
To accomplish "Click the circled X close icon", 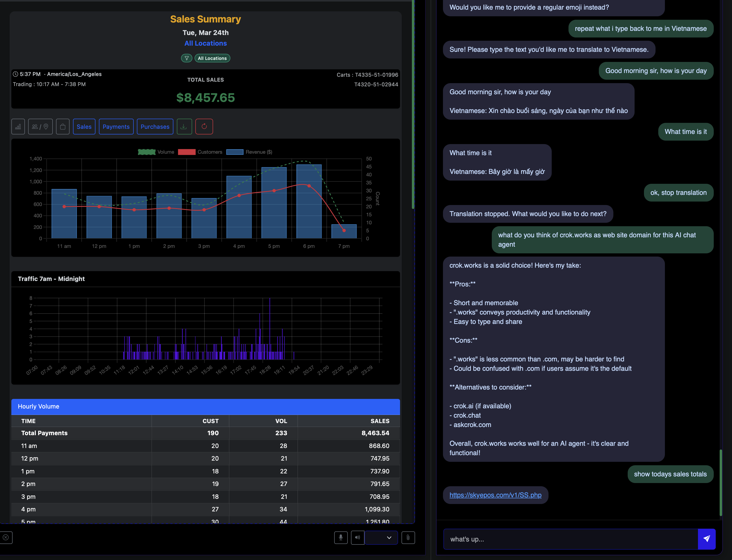I will click(6, 538).
